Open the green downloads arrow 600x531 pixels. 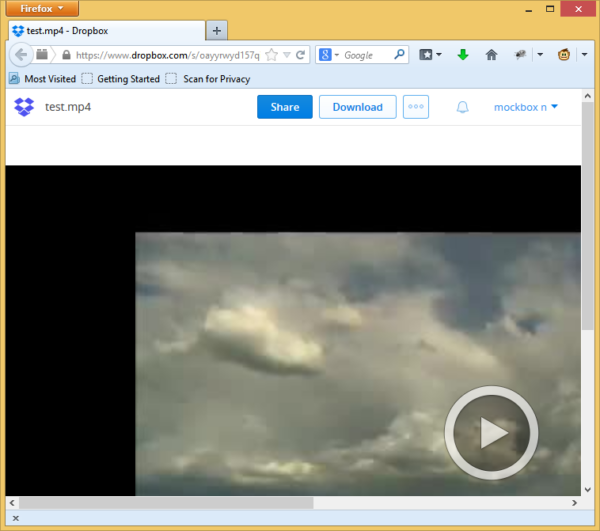[463, 55]
